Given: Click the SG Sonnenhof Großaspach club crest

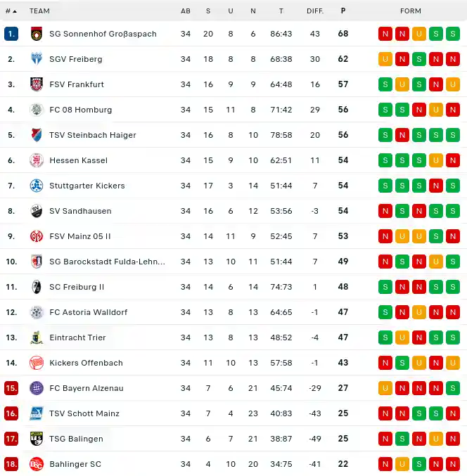Looking at the screenshot, I should 37,34.
